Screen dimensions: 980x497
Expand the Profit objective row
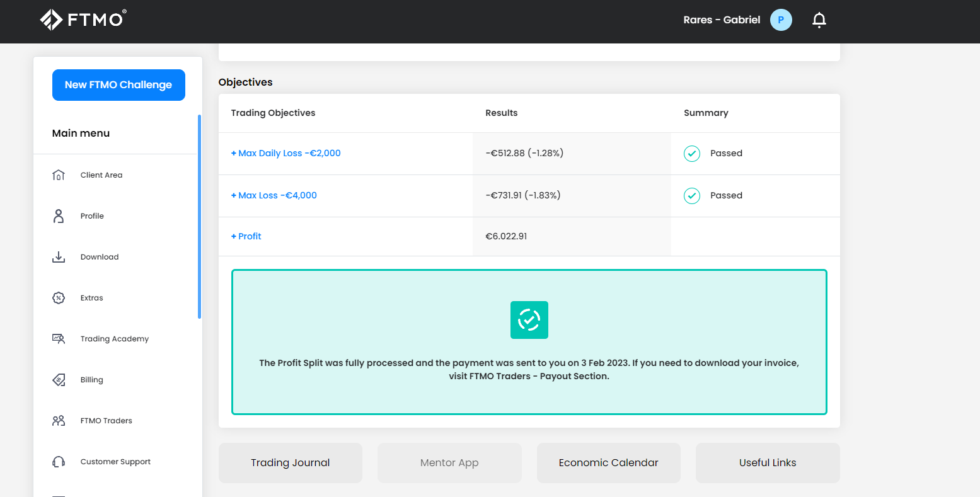point(246,236)
